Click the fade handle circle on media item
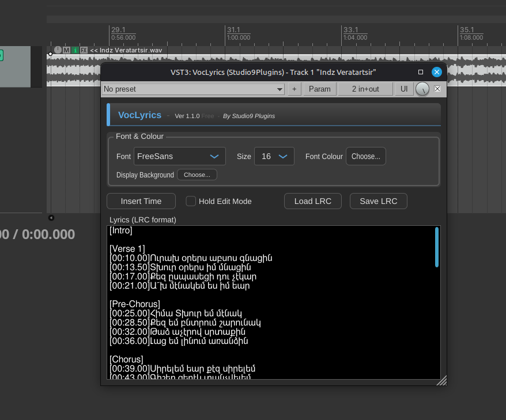 point(50,54)
